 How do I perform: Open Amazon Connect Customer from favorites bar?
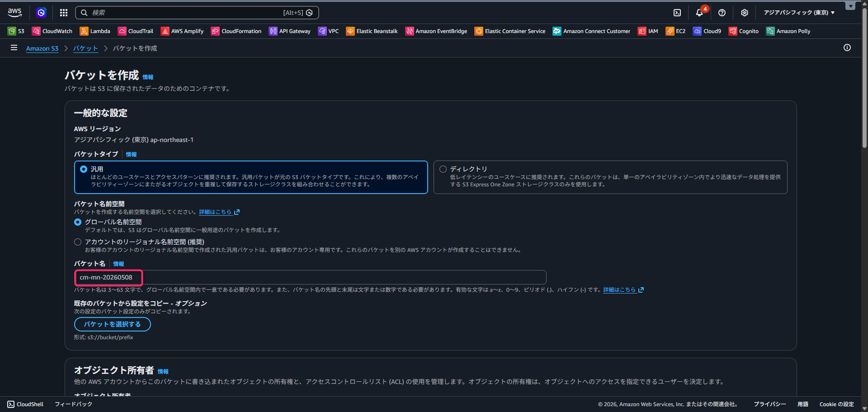click(x=591, y=31)
